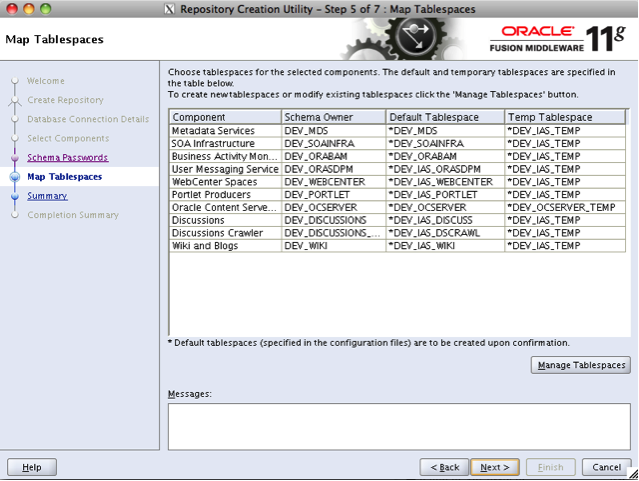Open the Summary step link
The width and height of the screenshot is (639, 481).
[47, 196]
